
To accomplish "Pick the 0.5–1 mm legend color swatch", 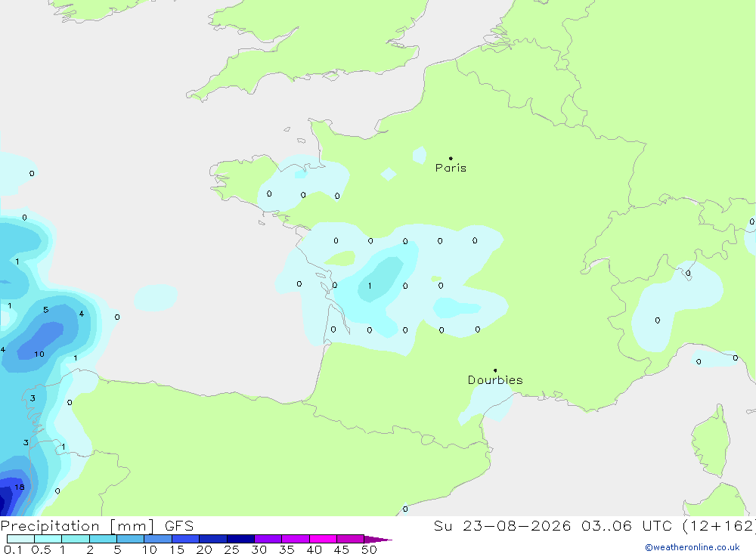I will (48, 539).
